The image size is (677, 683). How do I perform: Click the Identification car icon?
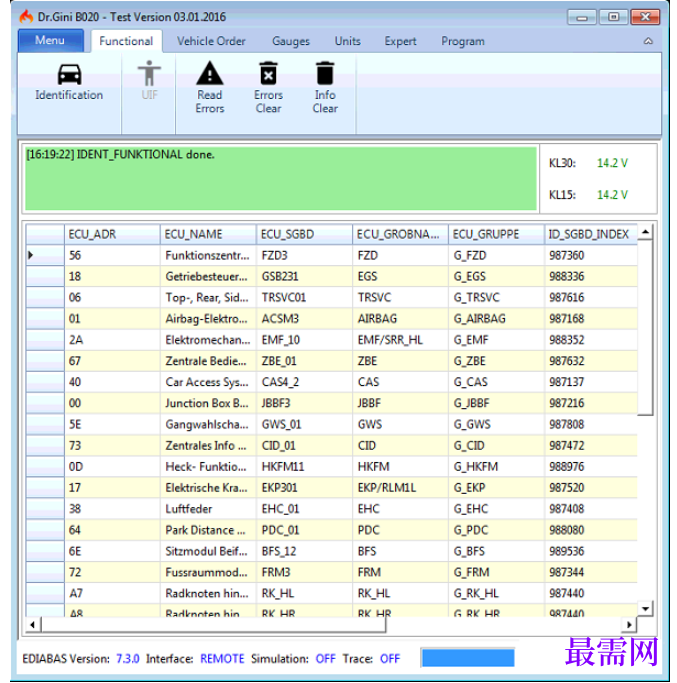pyautogui.click(x=69, y=74)
